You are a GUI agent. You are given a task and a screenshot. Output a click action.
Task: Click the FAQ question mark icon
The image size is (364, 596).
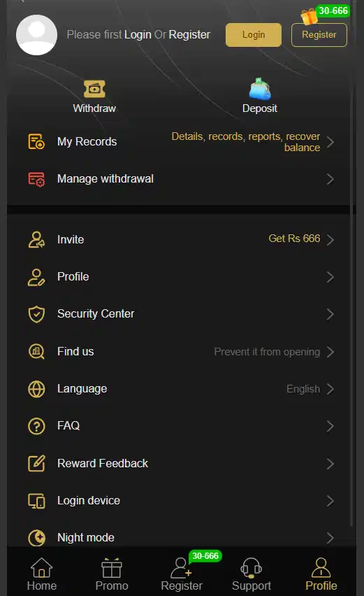(36, 426)
